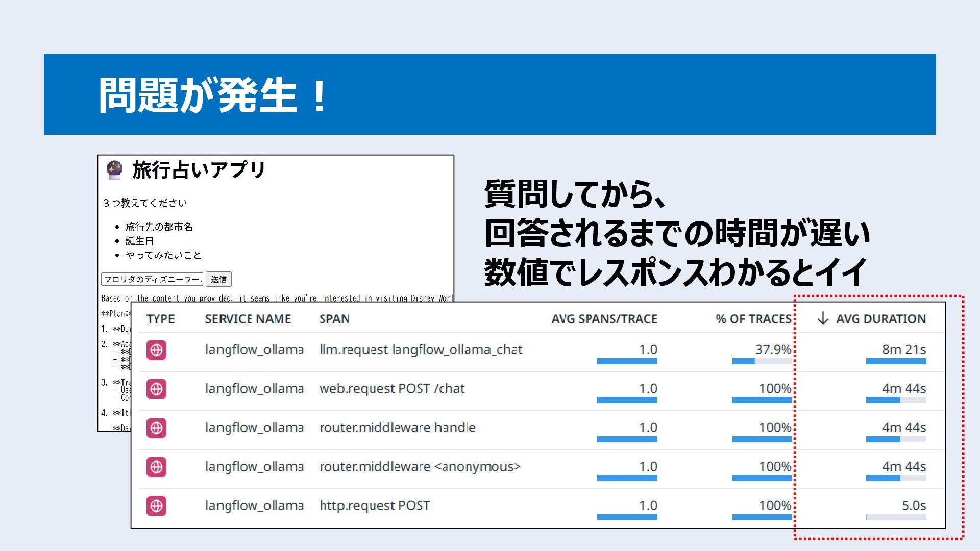Select the router.middleware handle span row
980x551 pixels.
(397, 428)
